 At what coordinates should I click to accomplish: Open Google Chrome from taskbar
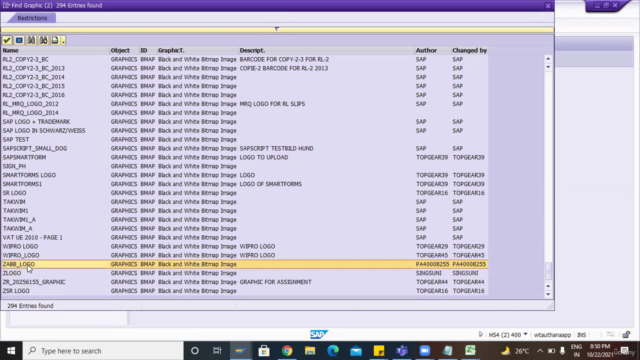[287, 351]
